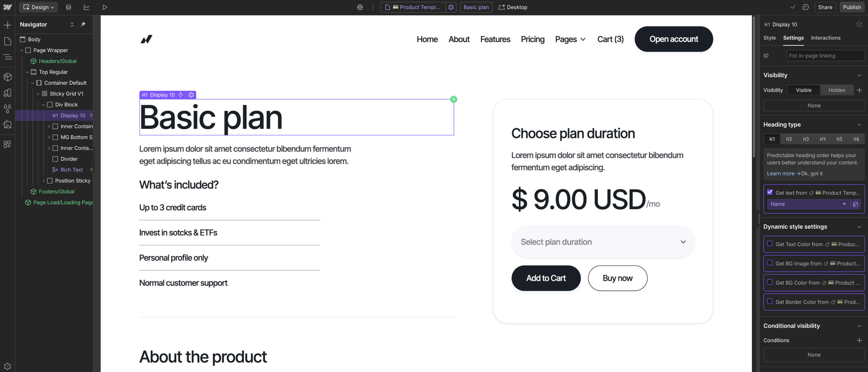The image size is (868, 372).
Task: Click the ID in-page linking field
Action: 825,56
